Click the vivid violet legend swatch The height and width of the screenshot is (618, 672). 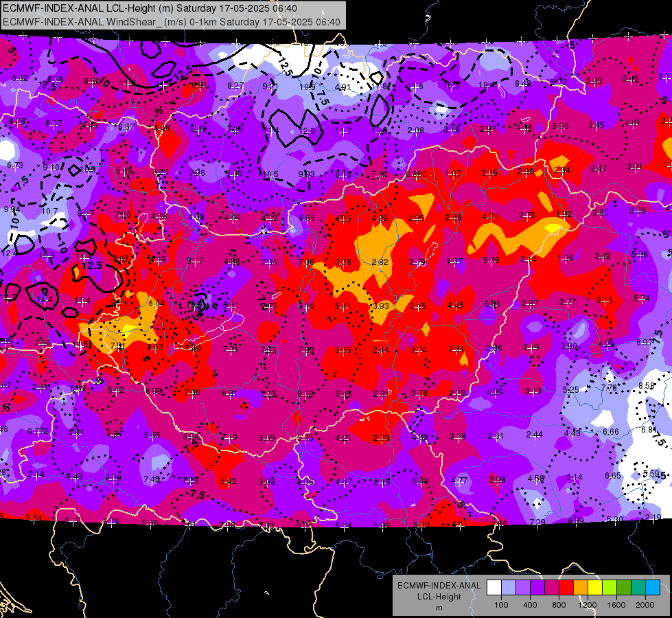[537, 588]
